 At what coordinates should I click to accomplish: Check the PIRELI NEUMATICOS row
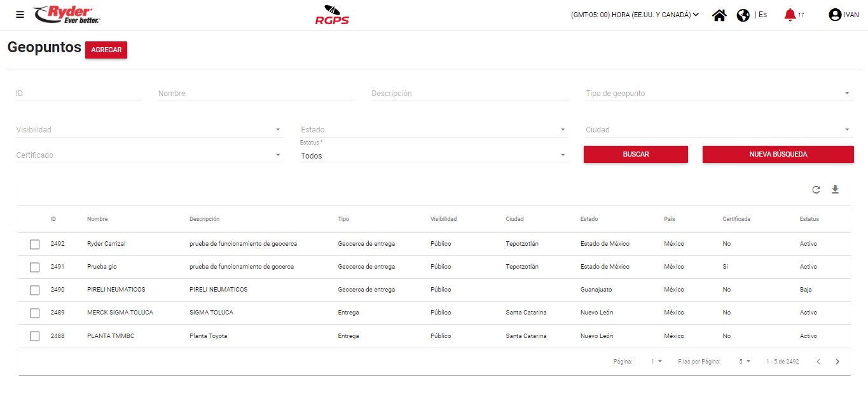pyautogui.click(x=35, y=290)
